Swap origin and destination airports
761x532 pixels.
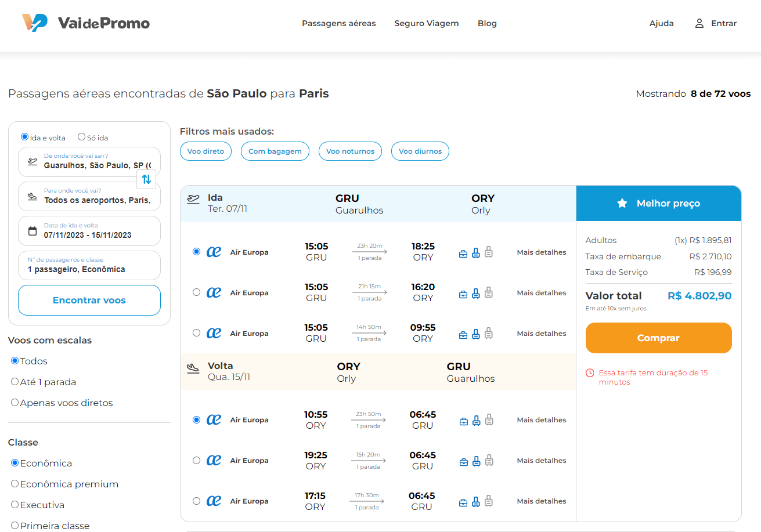[146, 179]
